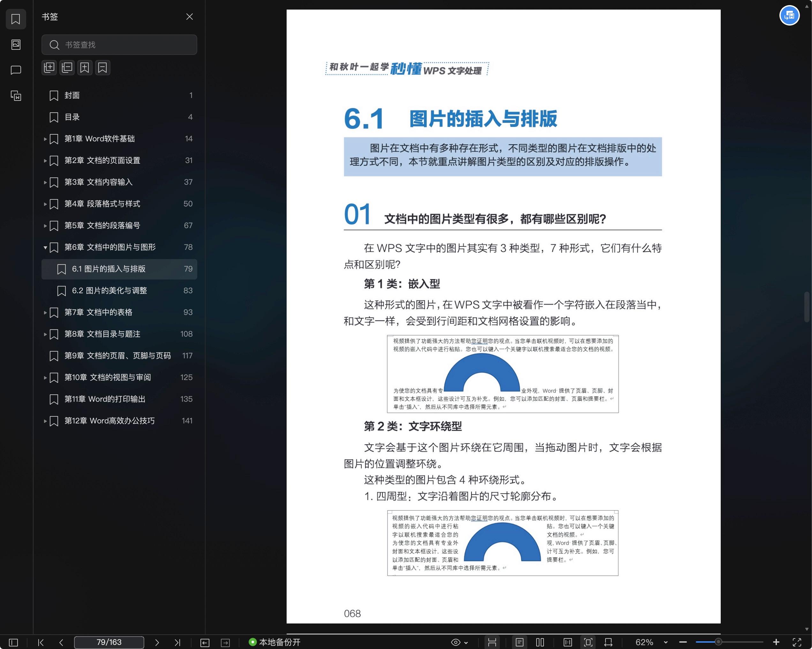Go to previous page
Image resolution: width=812 pixels, height=649 pixels.
coord(61,642)
